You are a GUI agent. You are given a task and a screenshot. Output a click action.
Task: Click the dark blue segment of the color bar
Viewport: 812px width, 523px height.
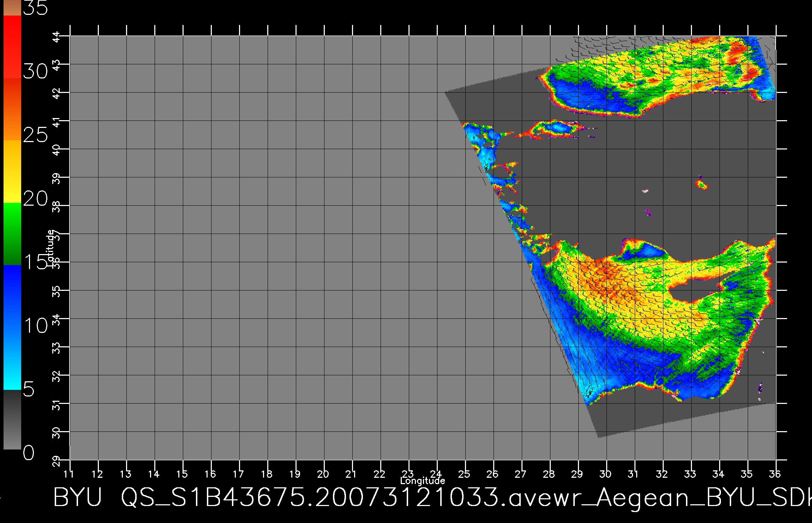coord(12,296)
